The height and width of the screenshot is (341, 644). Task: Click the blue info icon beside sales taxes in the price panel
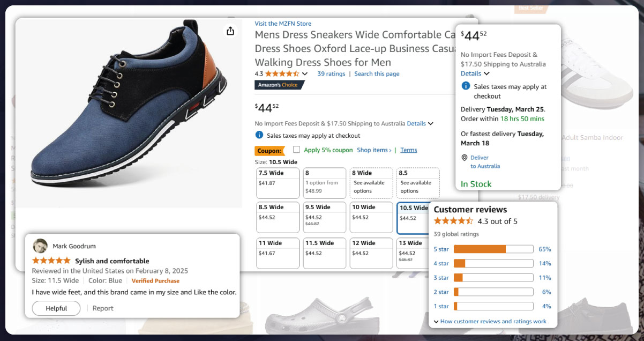465,86
